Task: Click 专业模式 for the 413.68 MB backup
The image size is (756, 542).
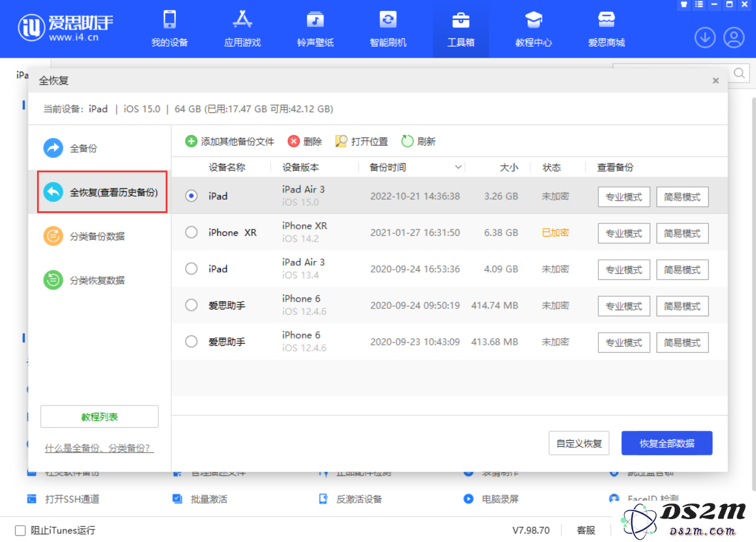Action: 624,342
